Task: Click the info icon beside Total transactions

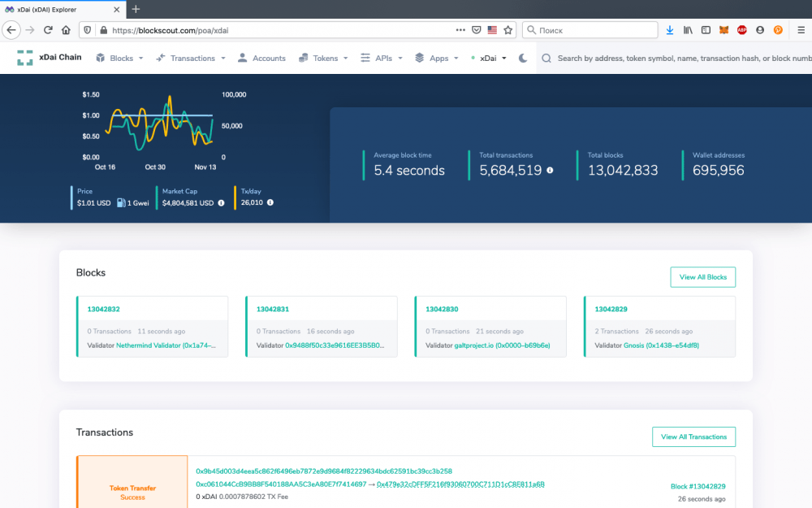Action: tap(550, 170)
